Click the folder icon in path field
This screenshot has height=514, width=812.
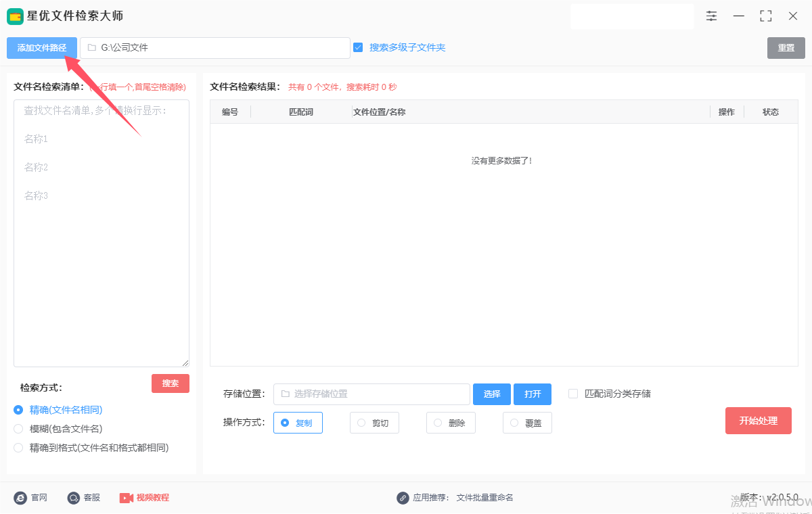point(91,48)
